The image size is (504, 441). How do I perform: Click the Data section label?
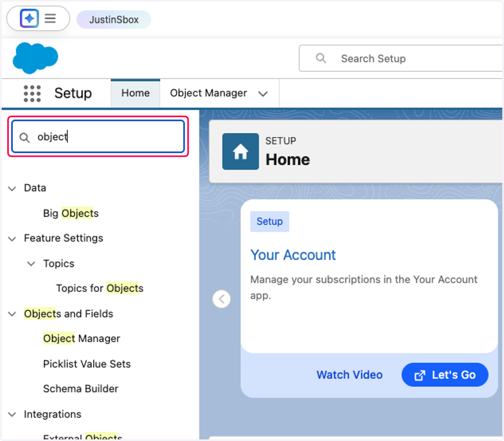pos(35,188)
